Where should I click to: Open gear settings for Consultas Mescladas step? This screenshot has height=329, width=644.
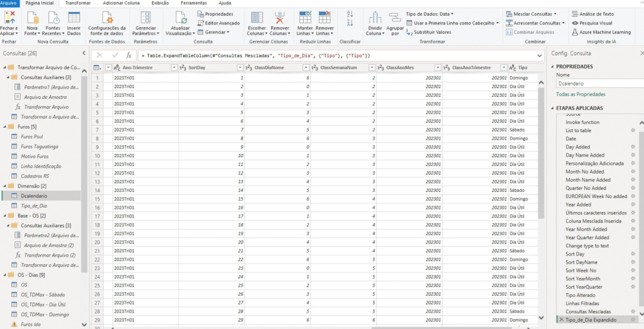[633, 312]
